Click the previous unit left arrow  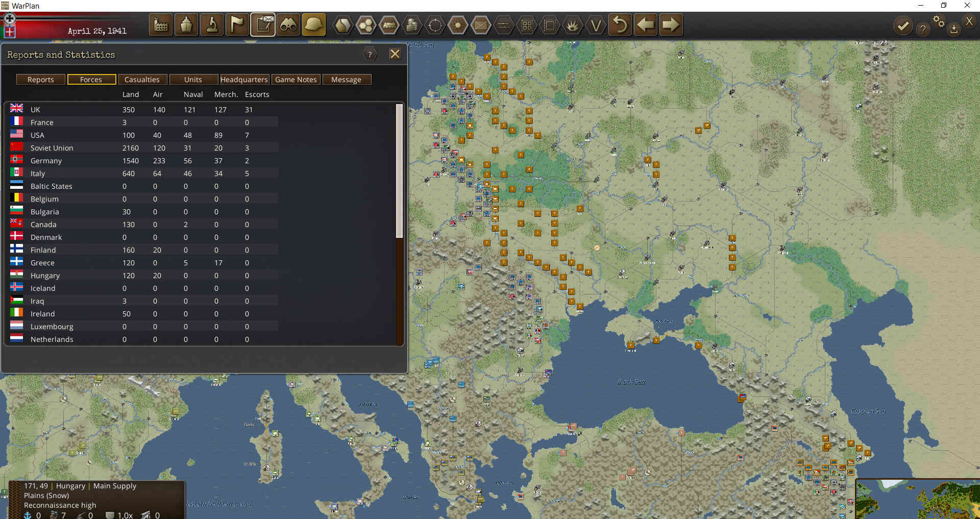coord(646,24)
